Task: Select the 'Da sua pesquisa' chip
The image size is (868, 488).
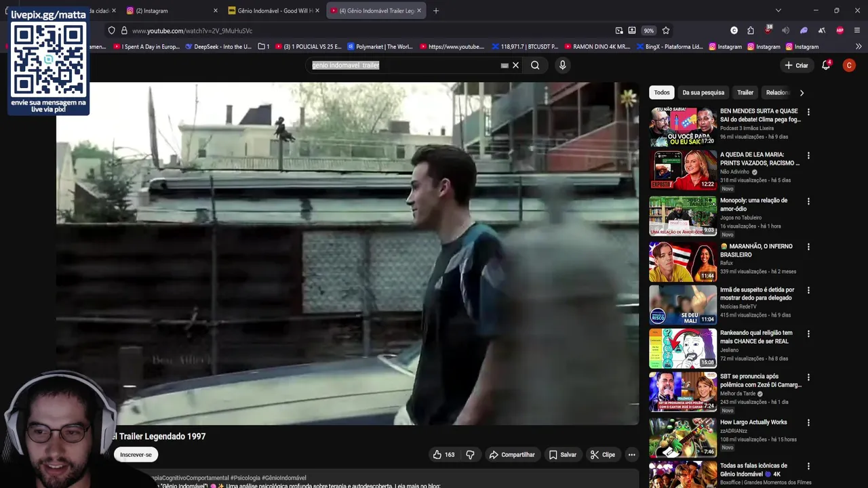Action: click(703, 92)
